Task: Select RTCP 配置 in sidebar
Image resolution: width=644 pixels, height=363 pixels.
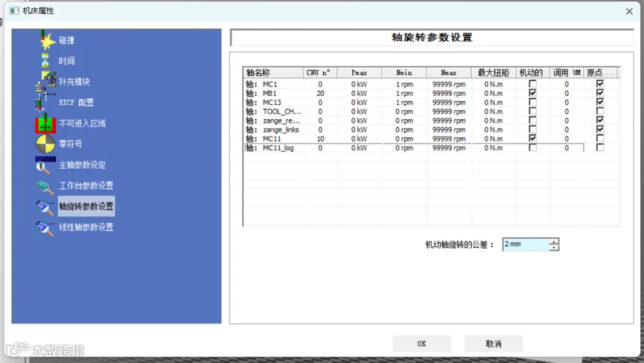Action: [77, 103]
